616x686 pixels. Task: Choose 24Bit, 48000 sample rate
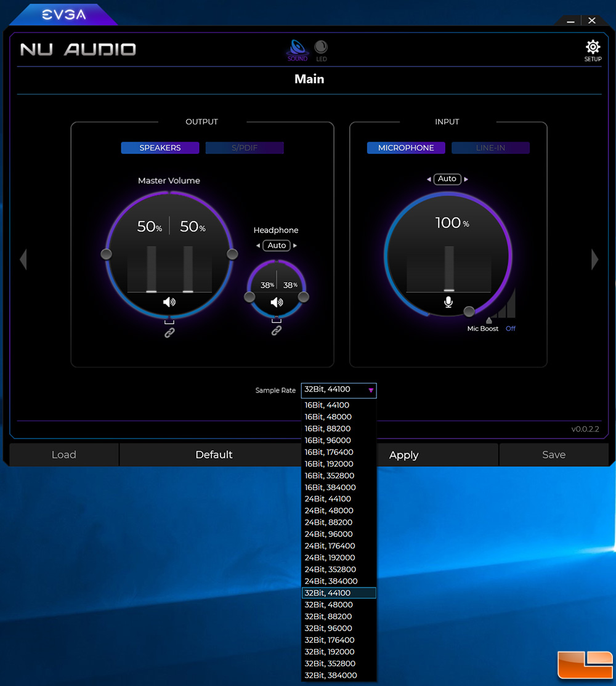click(x=339, y=510)
